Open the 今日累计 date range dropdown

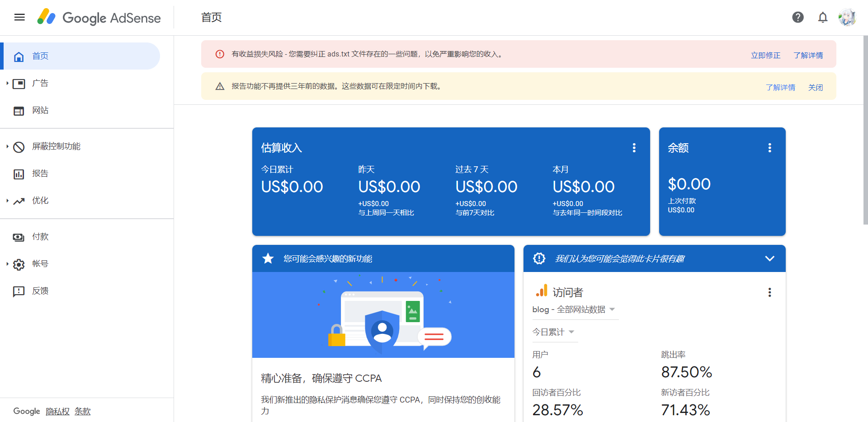[553, 332]
